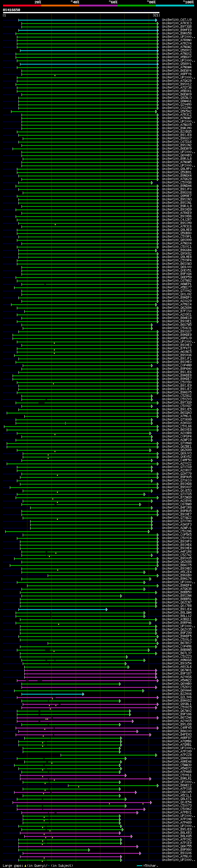Click the UniRef100_B9RG58 label
Screen dimensions: 197x868
(177, 33)
